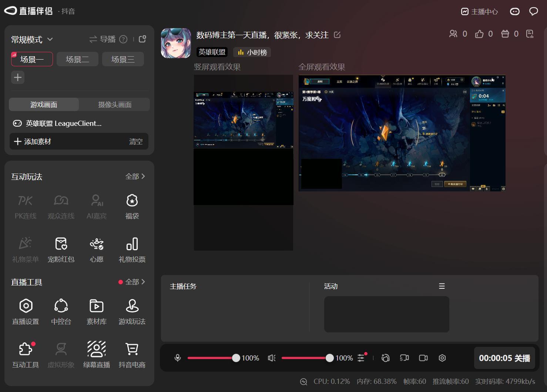Select the 竖屏观看效果 preview

click(244, 163)
